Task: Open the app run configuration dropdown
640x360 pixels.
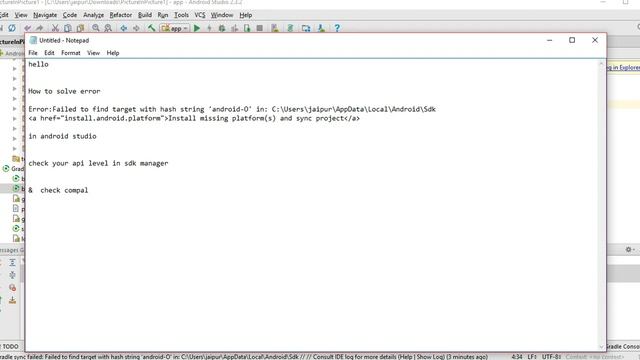Action: click(x=175, y=28)
